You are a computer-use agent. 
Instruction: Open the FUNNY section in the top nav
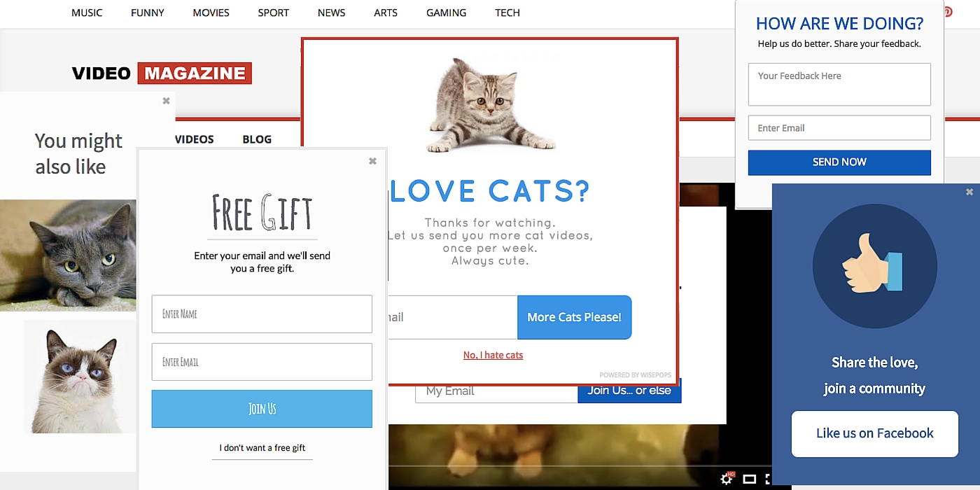(147, 12)
